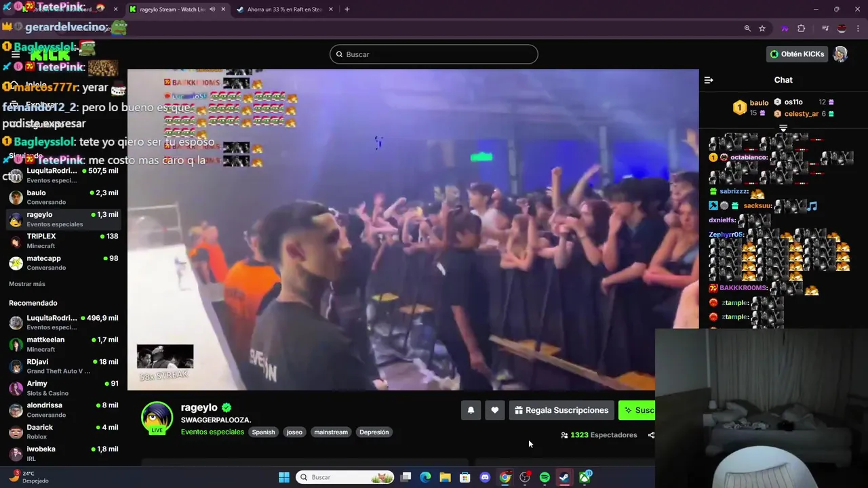Click the green Suscribirse button
This screenshot has width=868, height=488.
tap(637, 410)
